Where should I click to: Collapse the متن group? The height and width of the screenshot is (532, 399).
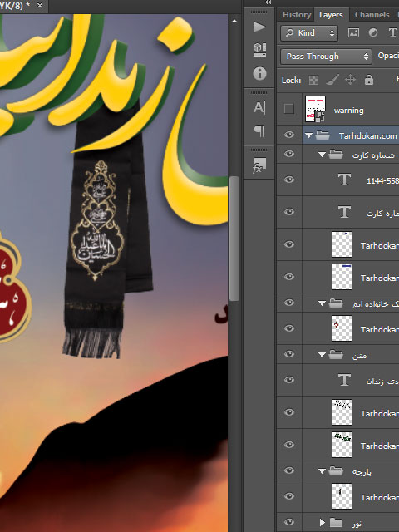pos(322,355)
